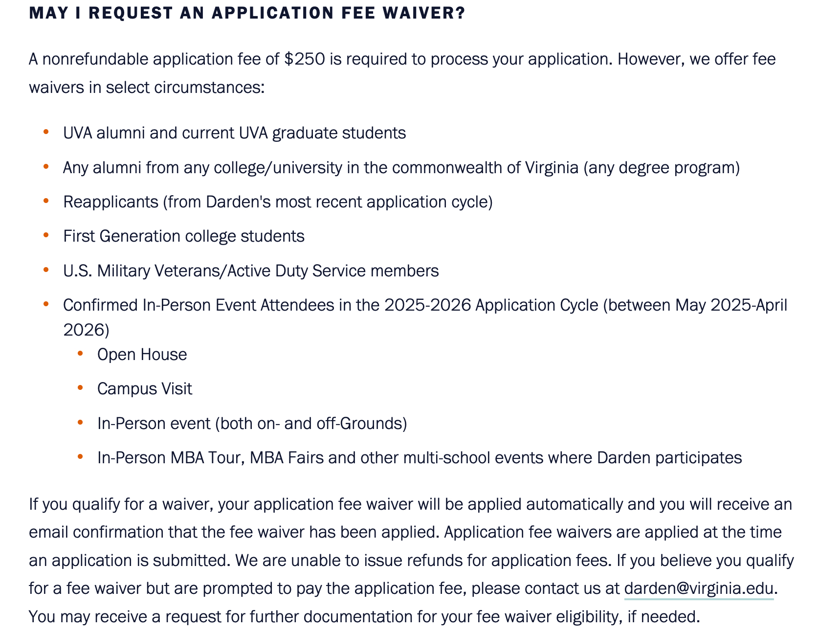Viewport: 840px width, 633px height.
Task: Click "UVA alumni and current UVA graduate students" item
Action: pyautogui.click(x=234, y=133)
